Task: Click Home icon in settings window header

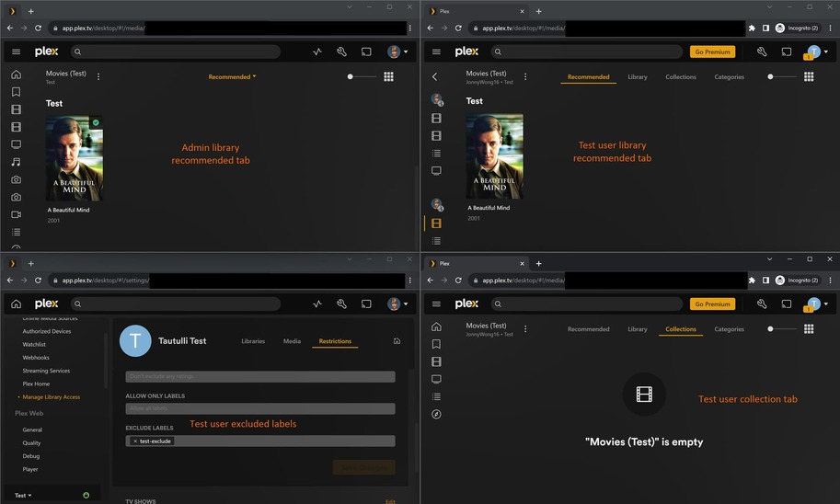Action: coord(16,304)
